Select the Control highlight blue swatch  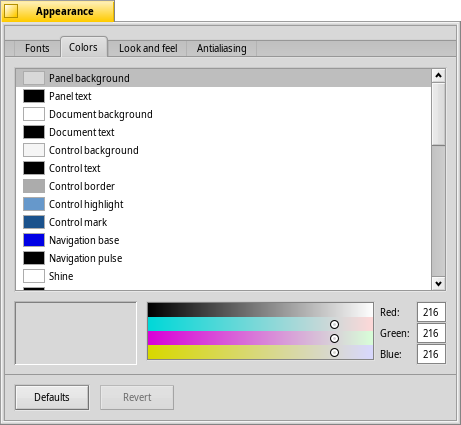click(x=34, y=204)
